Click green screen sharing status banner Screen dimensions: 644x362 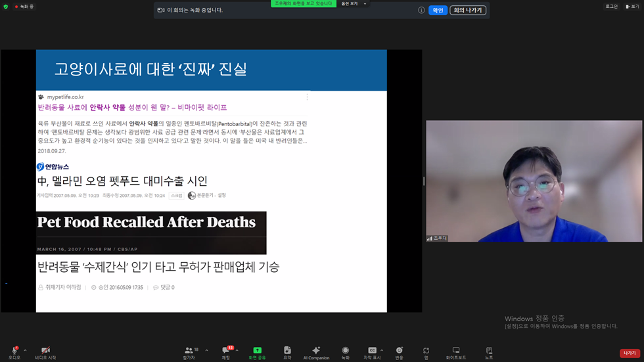pyautogui.click(x=304, y=4)
